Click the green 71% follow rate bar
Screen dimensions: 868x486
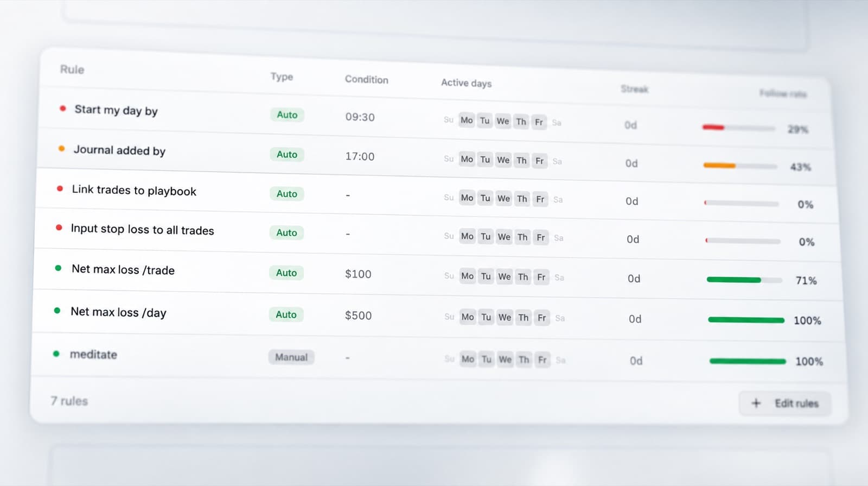(744, 280)
